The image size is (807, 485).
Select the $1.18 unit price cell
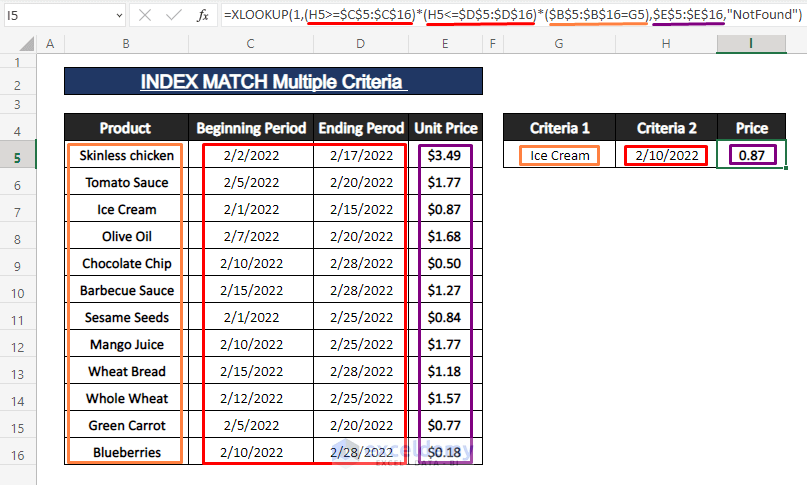(446, 371)
